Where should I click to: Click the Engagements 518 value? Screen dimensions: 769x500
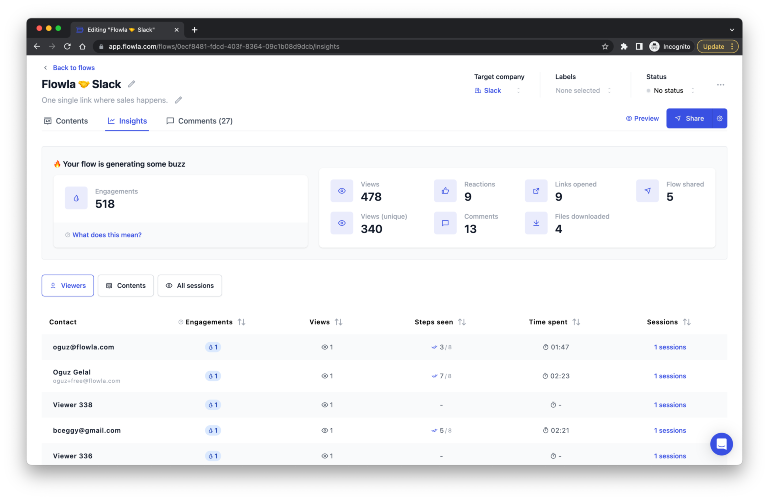tap(105, 204)
